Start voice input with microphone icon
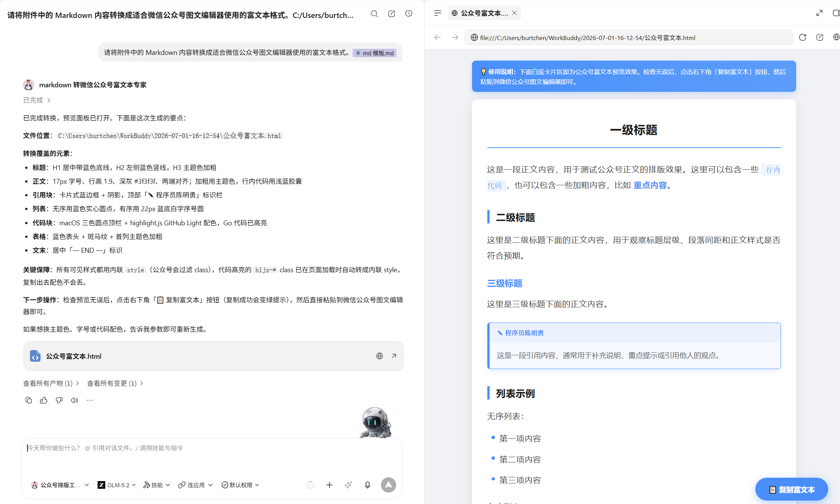840x504 pixels. 368,485
